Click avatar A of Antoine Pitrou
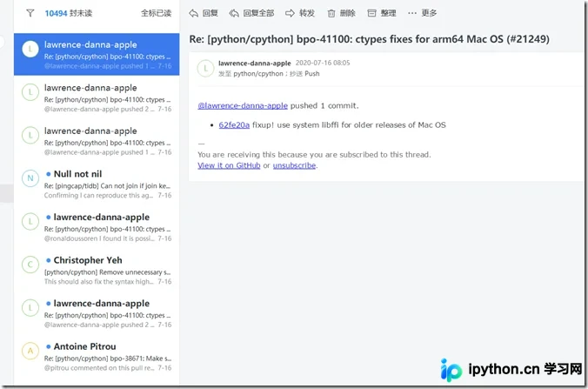Screen dimensions: 588x389 tap(30, 351)
